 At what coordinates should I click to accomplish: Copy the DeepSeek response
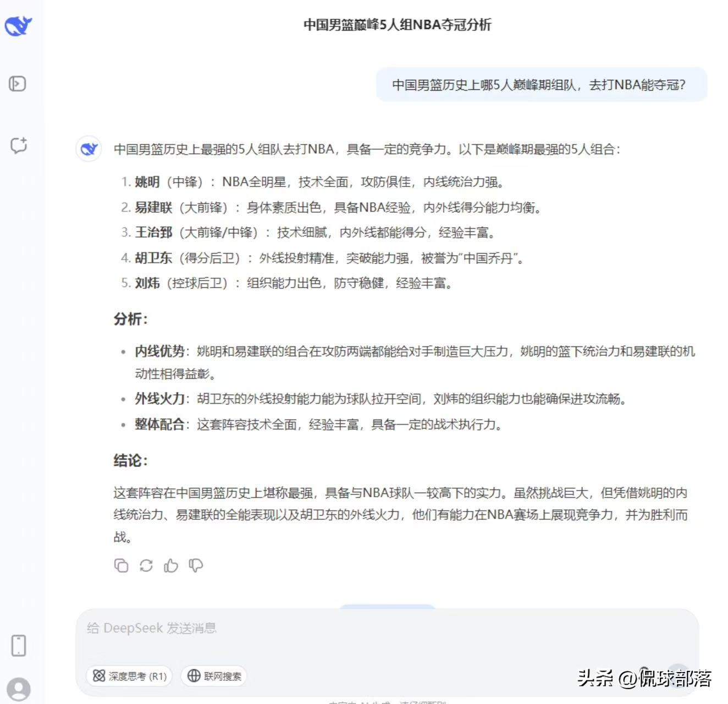[121, 565]
